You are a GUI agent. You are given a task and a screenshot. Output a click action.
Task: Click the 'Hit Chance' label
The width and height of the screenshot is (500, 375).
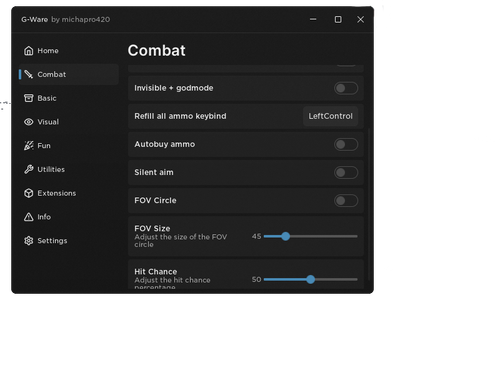tap(156, 272)
